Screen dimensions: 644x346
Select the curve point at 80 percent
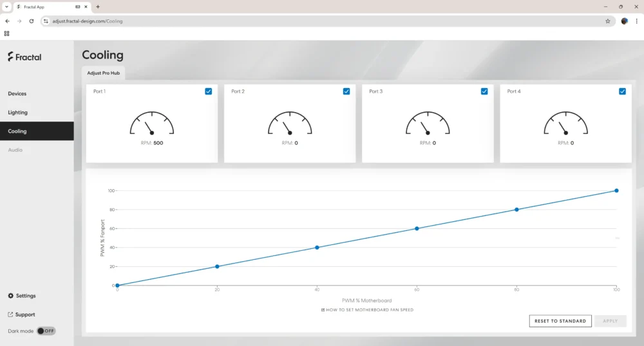click(x=516, y=210)
